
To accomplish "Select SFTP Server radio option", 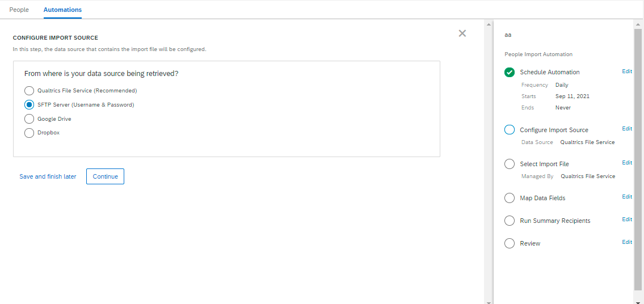I will tap(29, 105).
